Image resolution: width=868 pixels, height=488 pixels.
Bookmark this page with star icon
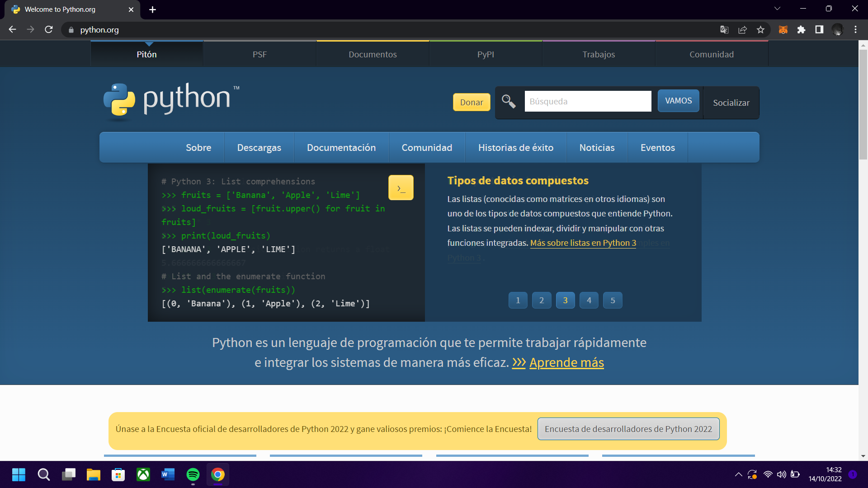point(760,30)
